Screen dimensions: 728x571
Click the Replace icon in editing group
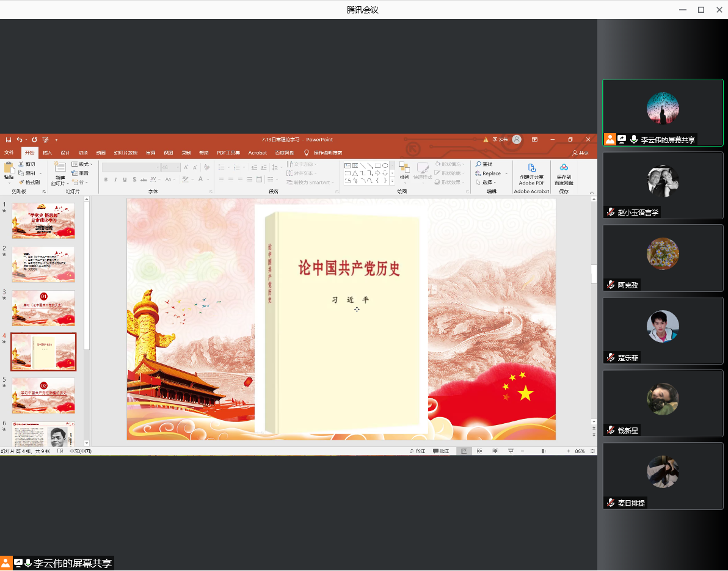point(478,173)
